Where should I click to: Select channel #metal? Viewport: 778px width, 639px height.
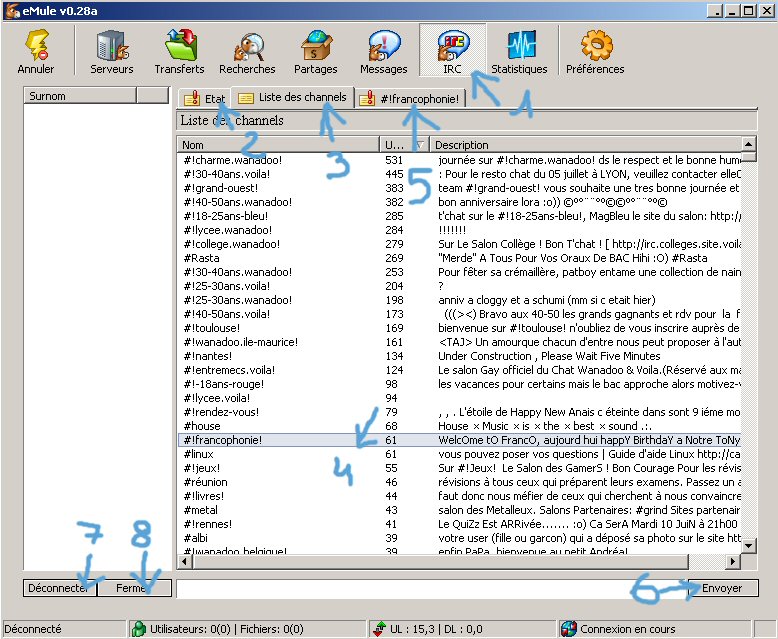[459, 510]
